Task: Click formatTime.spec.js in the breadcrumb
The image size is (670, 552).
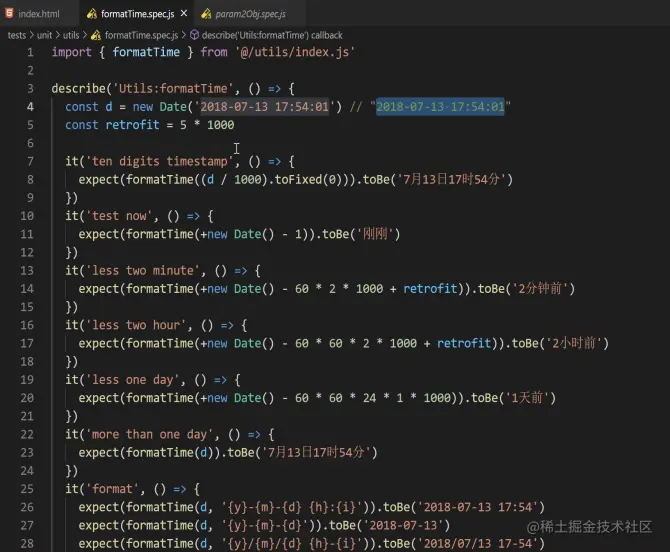Action: click(141, 35)
